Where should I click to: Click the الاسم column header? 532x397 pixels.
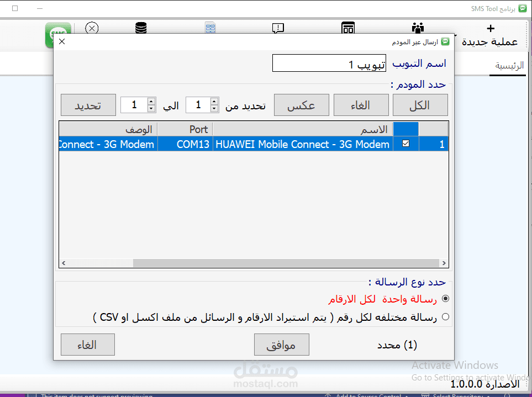coord(303,129)
